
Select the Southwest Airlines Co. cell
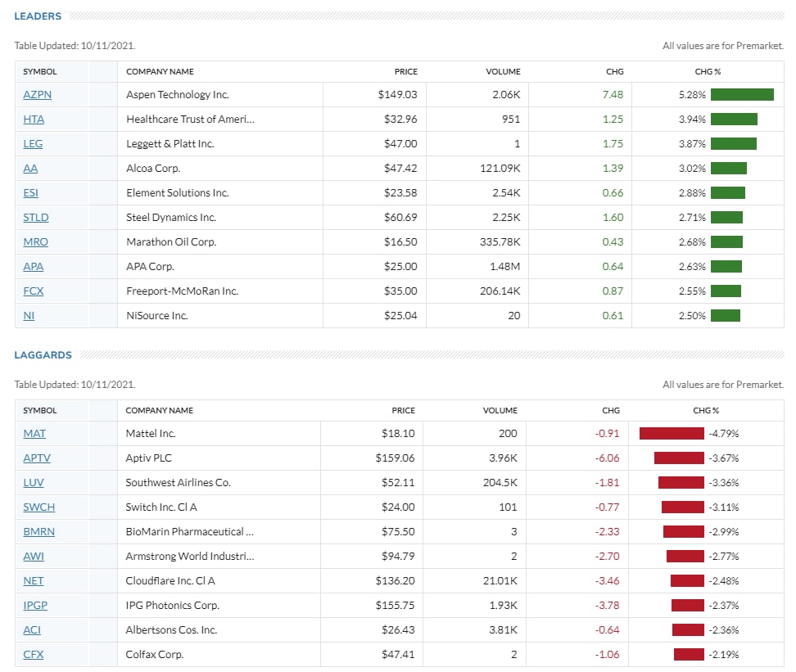179,482
